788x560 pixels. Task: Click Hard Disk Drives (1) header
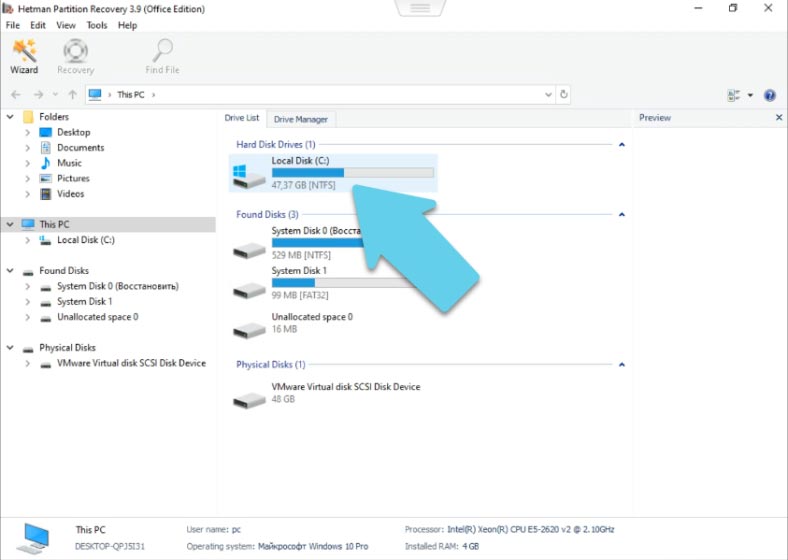[275, 144]
